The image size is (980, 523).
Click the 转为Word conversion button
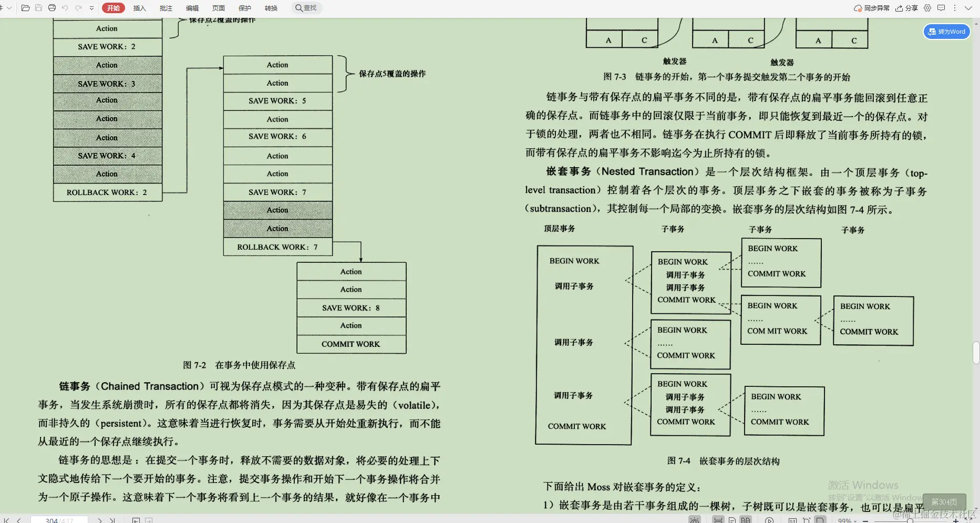pyautogui.click(x=946, y=32)
